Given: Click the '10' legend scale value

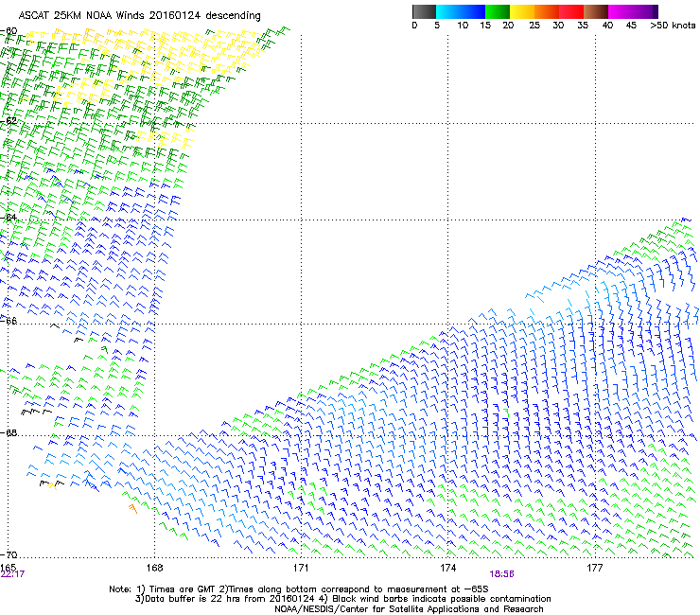Looking at the screenshot, I should coord(463,26).
